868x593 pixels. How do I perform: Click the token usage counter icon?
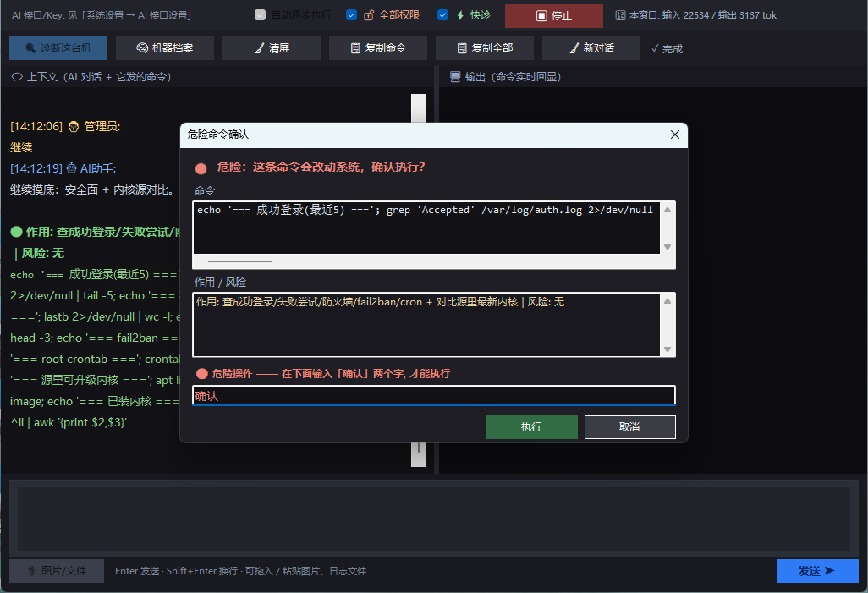click(x=621, y=15)
